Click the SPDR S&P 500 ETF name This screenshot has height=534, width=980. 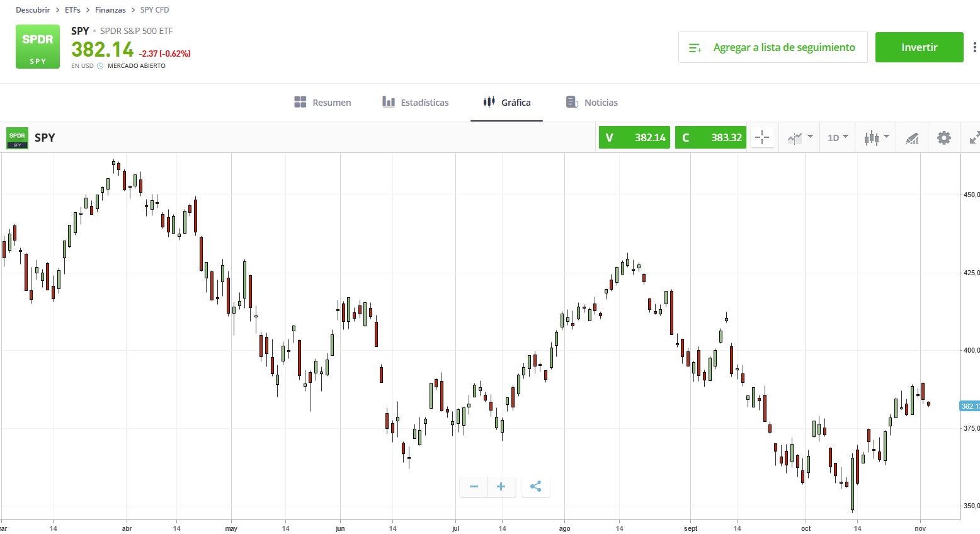pyautogui.click(x=136, y=31)
